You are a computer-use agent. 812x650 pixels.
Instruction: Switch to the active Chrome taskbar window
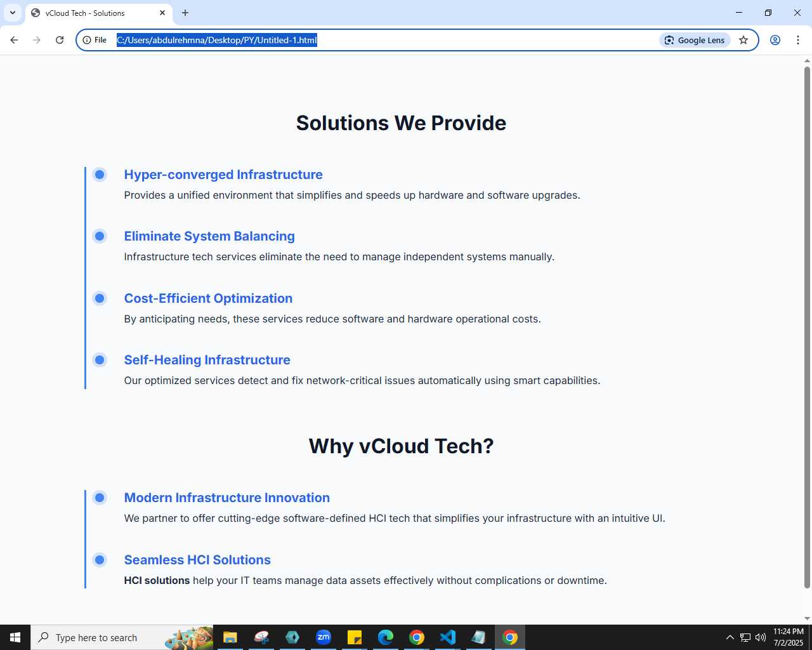pyautogui.click(x=510, y=637)
